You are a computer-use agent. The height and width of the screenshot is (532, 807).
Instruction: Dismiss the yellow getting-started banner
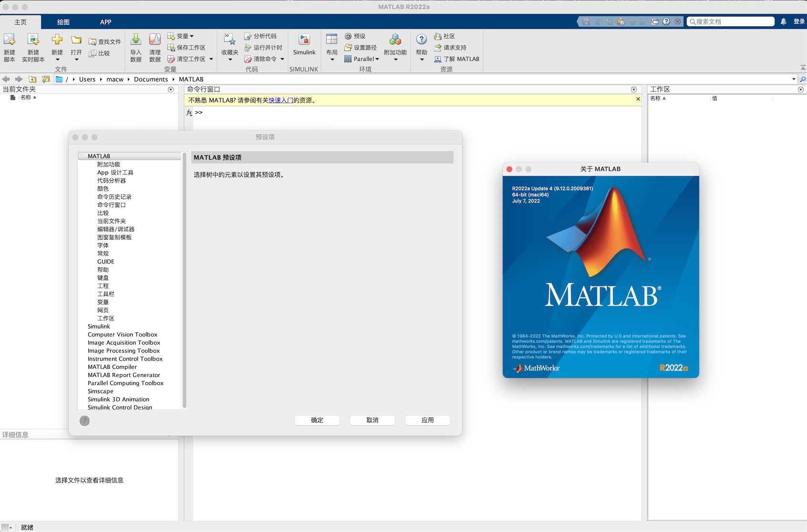[638, 99]
